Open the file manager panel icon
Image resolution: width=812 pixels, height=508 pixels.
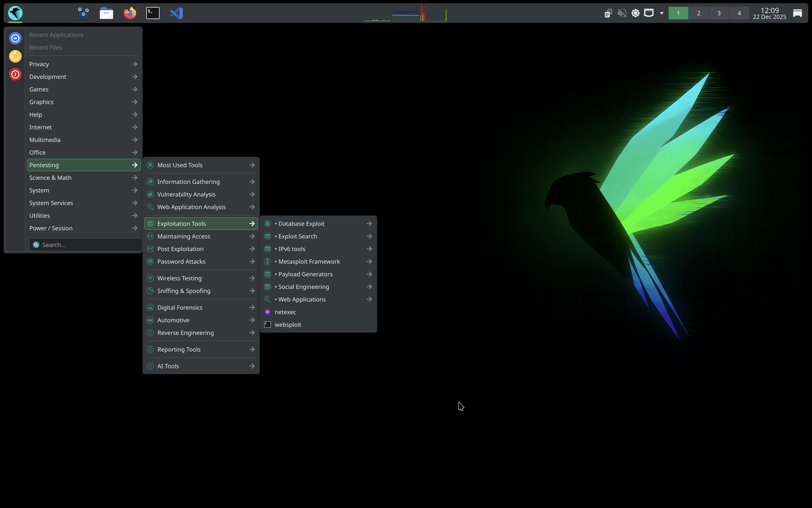point(106,13)
